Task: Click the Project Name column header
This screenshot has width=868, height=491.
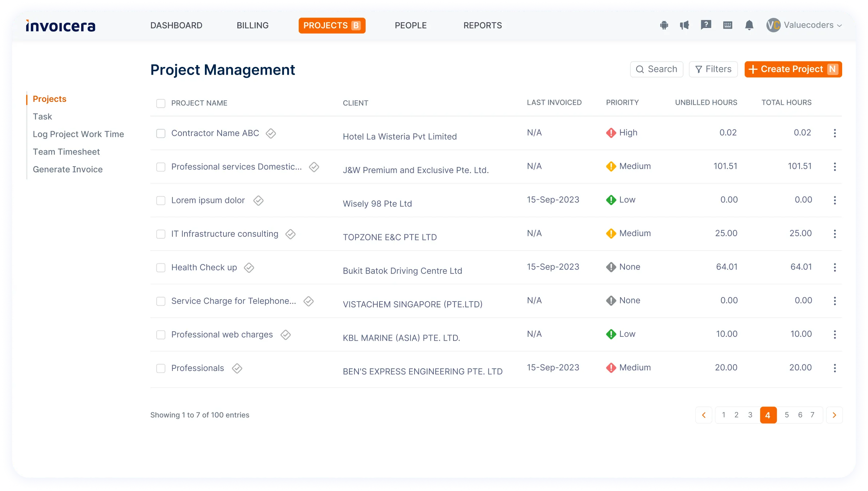Action: click(x=199, y=103)
